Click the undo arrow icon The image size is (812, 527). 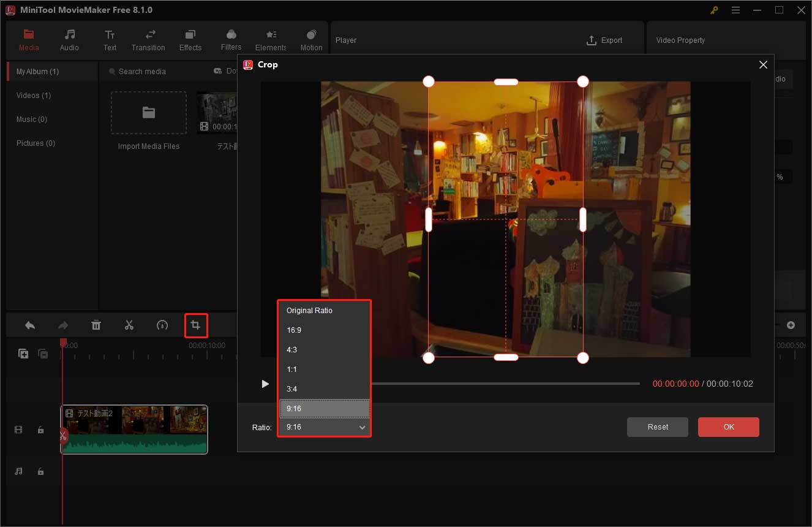pyautogui.click(x=30, y=325)
